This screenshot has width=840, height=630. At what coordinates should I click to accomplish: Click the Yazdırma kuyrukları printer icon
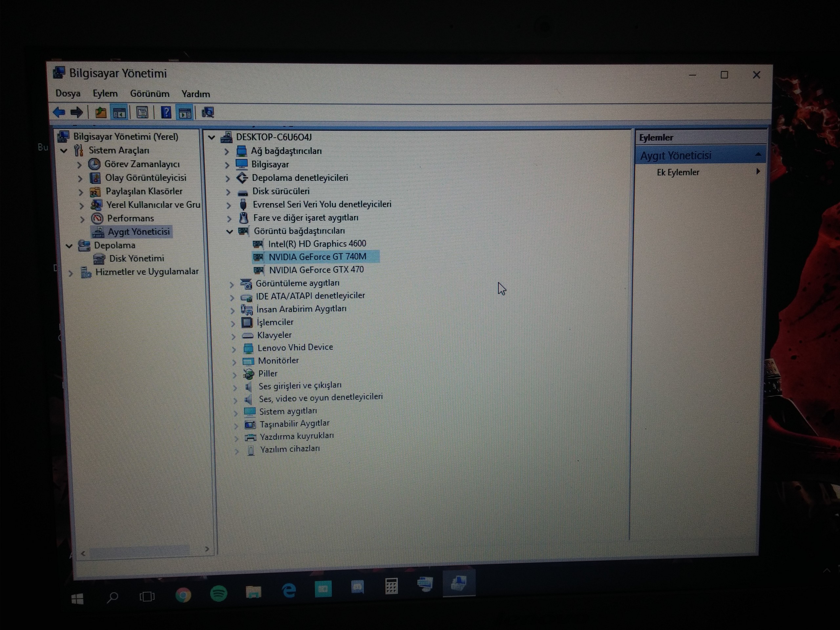(250, 437)
